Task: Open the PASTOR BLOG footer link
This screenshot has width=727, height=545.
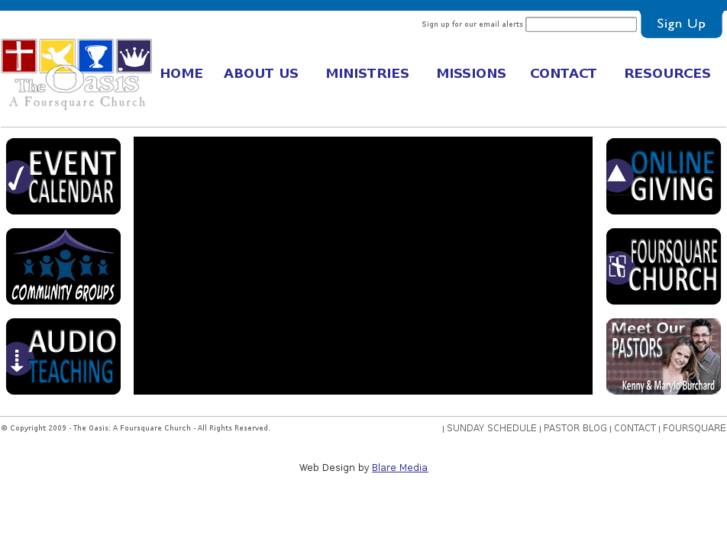Action: (x=575, y=428)
